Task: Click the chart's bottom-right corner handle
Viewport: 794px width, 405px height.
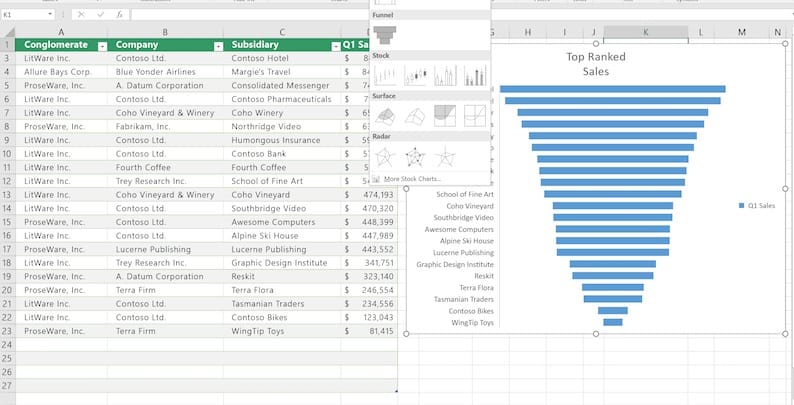Action: 785,334
